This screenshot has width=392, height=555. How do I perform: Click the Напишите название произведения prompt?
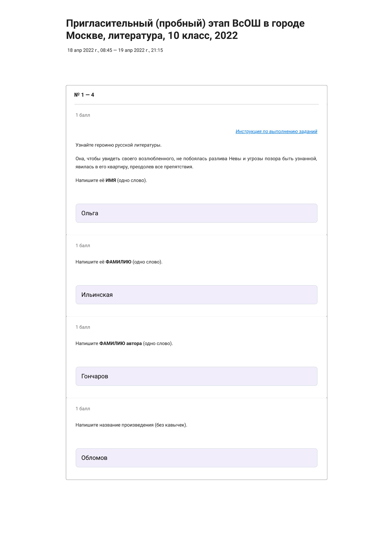point(131,425)
